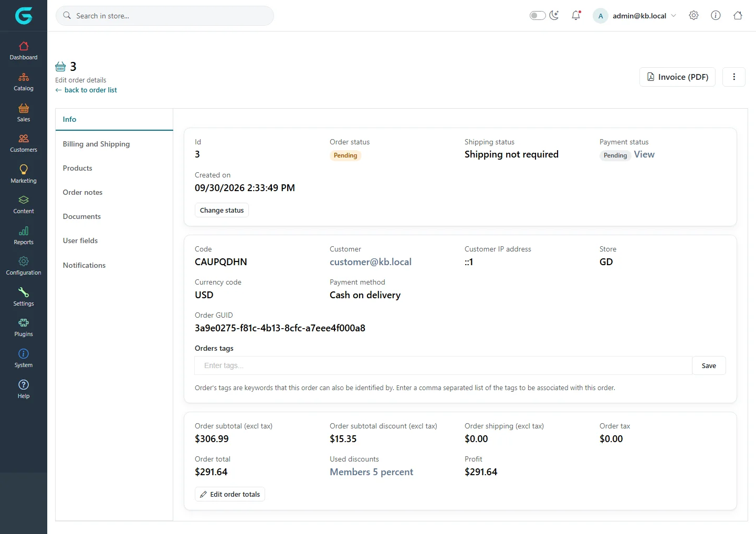
Task: Toggle the dark mode switch
Action: coord(538,15)
